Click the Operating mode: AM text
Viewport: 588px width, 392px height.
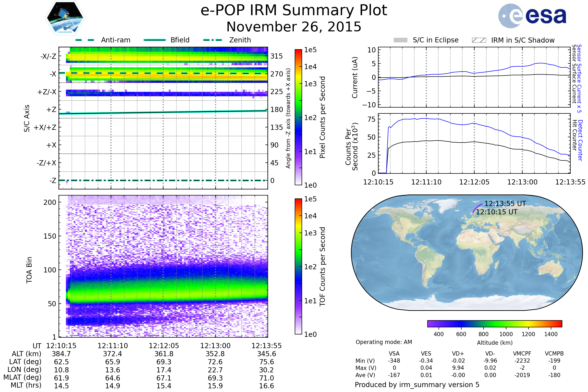(384, 342)
